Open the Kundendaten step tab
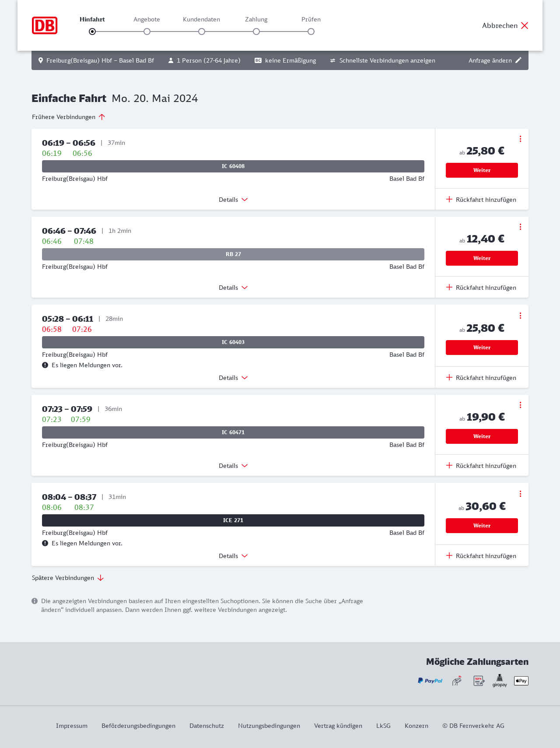The height and width of the screenshot is (748, 560). [x=201, y=20]
